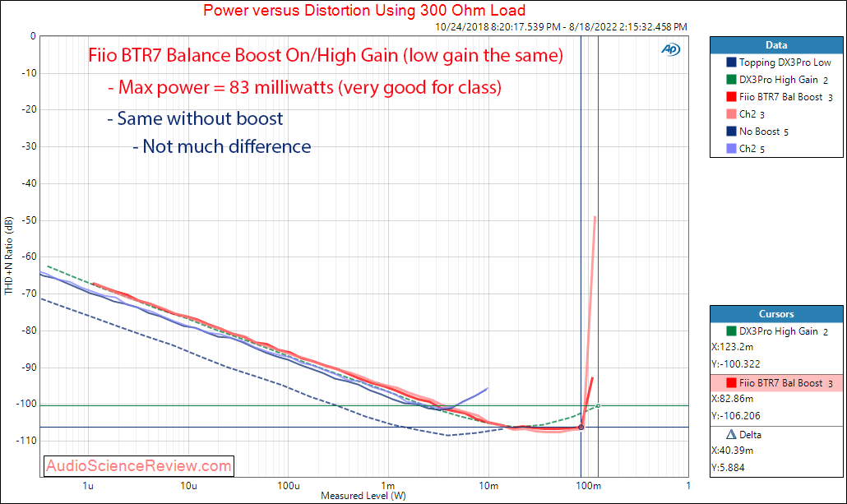Image resolution: width=847 pixels, height=504 pixels.
Task: Click the light blue Ch2 5 legend swatch
Action: tap(731, 149)
